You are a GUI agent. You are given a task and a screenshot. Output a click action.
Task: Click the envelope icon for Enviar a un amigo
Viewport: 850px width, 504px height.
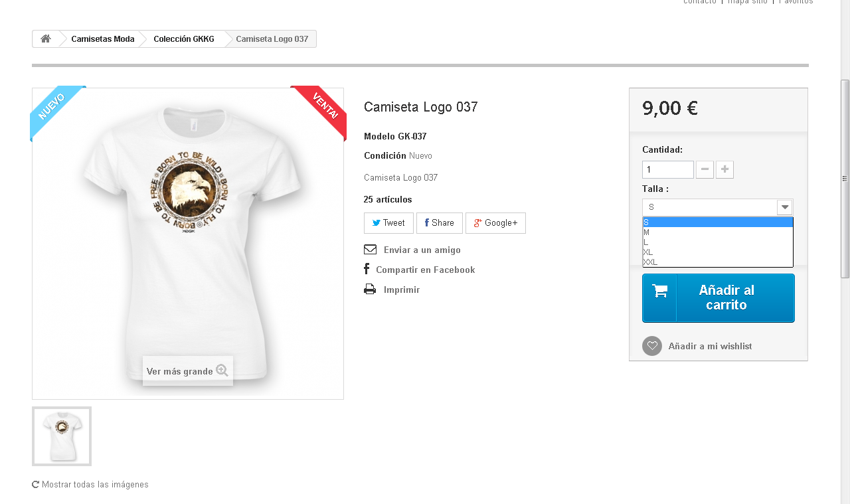(370, 250)
